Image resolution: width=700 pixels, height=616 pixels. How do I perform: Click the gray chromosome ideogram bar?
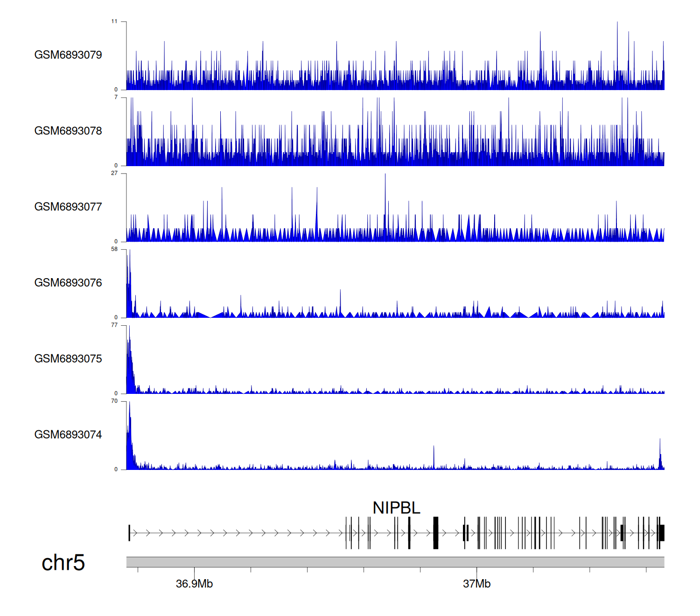[x=395, y=562]
